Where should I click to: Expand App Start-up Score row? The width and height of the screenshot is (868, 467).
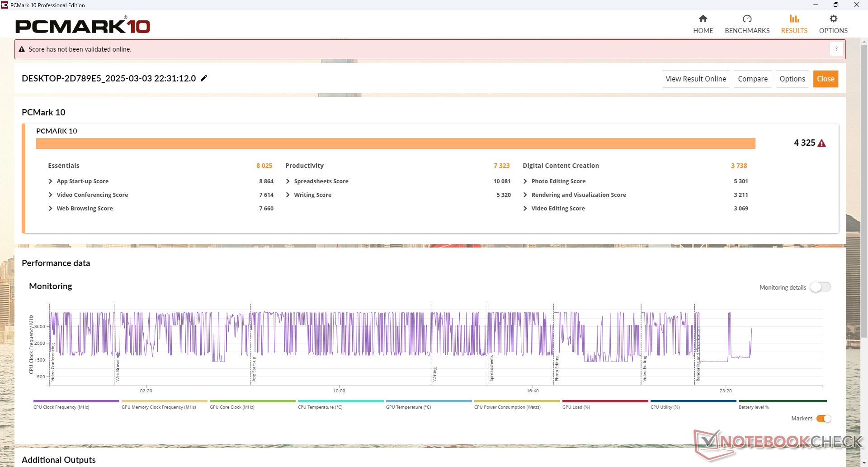click(51, 181)
